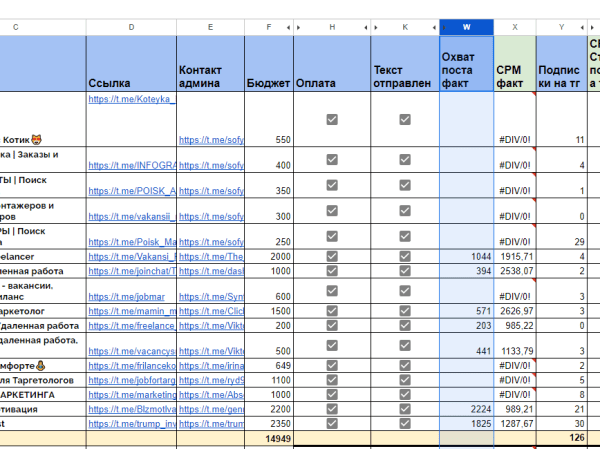Toggle Оплата checkbox in budget 649 row
The height and width of the screenshot is (449, 600).
[332, 367]
